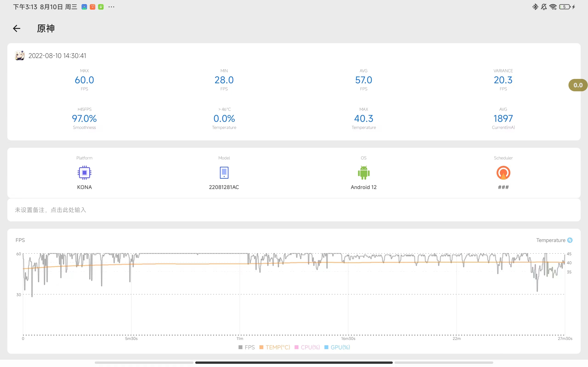The width and height of the screenshot is (588, 367).
Task: Tap the Wi-Fi status icon
Action: click(x=553, y=7)
